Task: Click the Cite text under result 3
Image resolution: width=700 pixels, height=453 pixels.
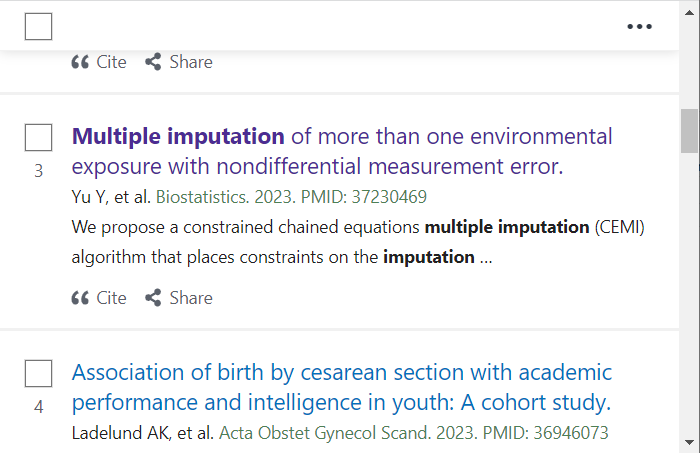Action: point(112,298)
